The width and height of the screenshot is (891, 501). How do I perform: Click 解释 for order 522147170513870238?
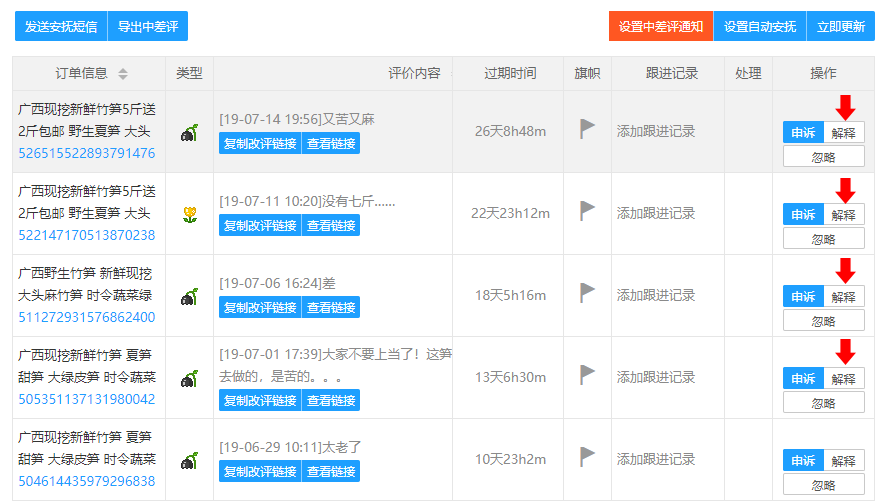(x=844, y=214)
